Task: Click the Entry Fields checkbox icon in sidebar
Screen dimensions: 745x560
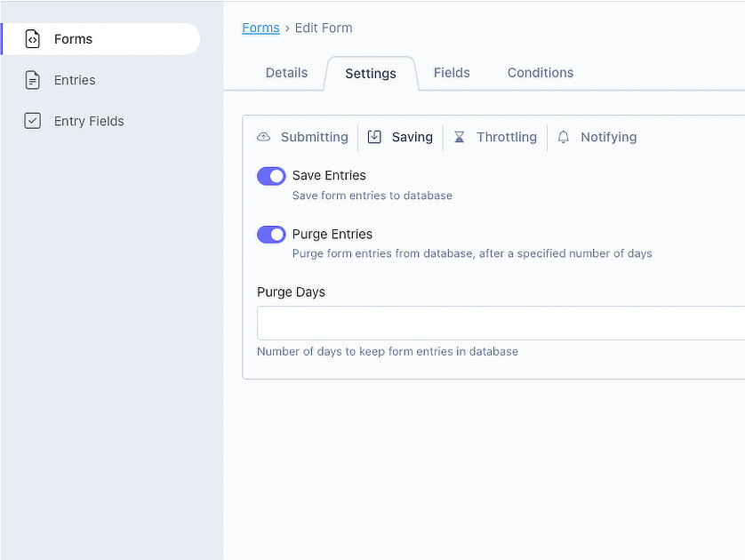Action: click(x=32, y=121)
